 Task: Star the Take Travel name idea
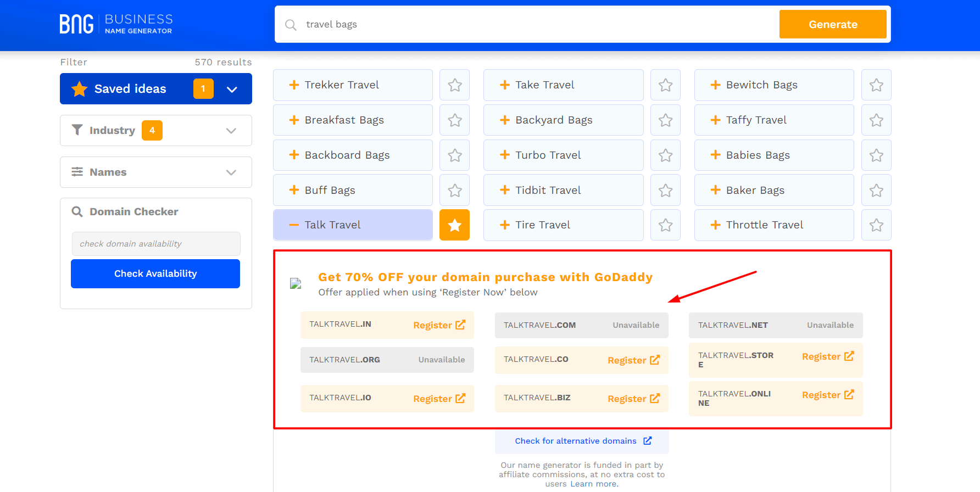(x=665, y=85)
